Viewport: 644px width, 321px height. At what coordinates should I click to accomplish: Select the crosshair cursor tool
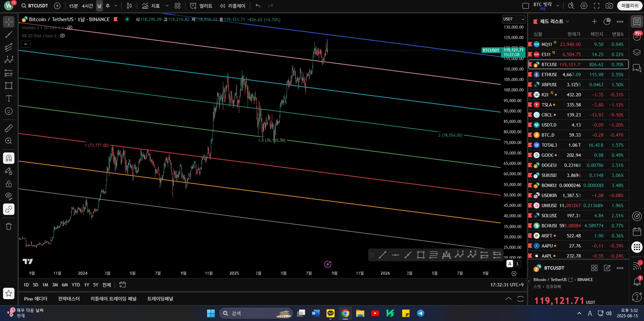(9, 22)
